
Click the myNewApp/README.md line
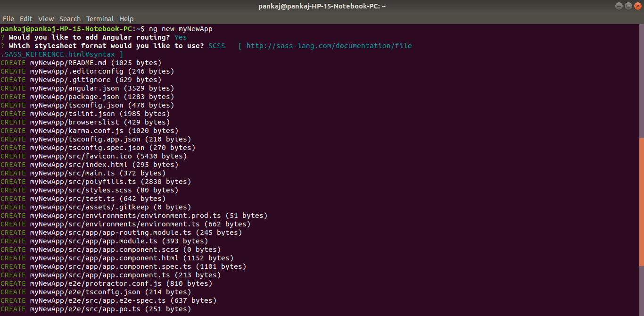(x=81, y=63)
